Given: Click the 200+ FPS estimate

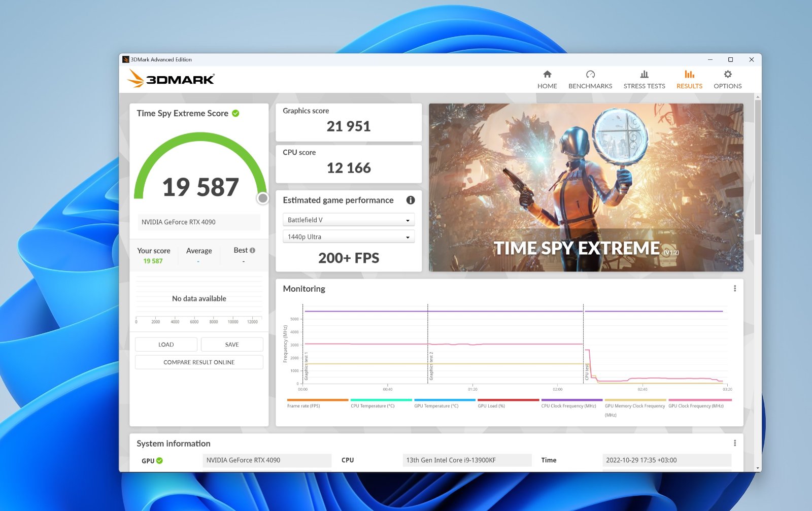Looking at the screenshot, I should [x=349, y=258].
